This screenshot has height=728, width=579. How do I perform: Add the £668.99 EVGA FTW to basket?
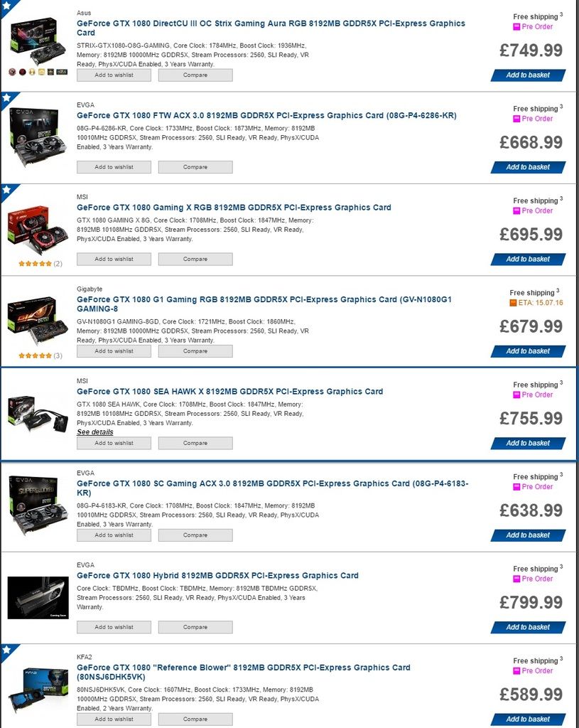tap(528, 167)
